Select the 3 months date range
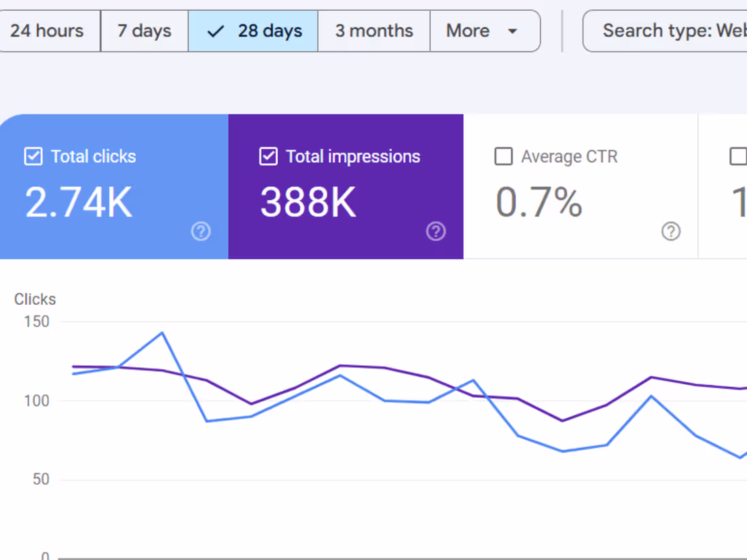 coord(373,31)
